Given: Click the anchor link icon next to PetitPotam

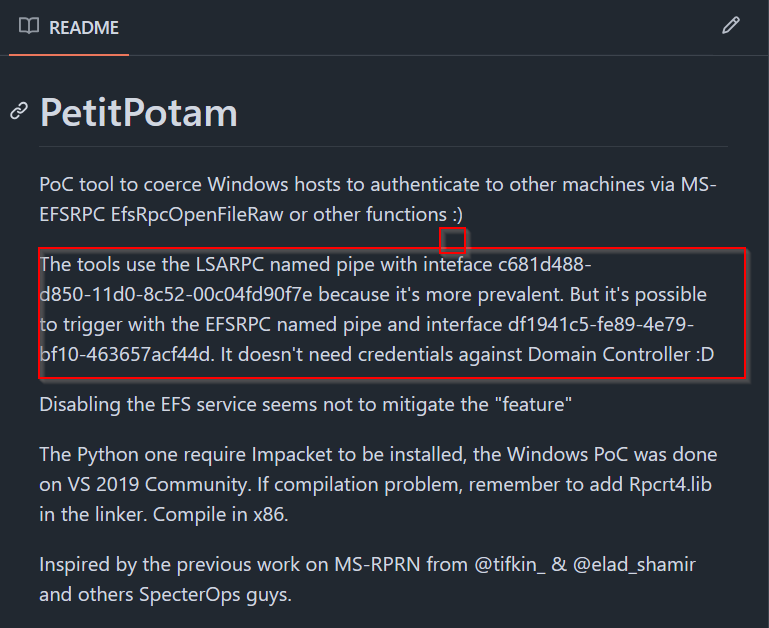Looking at the screenshot, I should click(19, 111).
